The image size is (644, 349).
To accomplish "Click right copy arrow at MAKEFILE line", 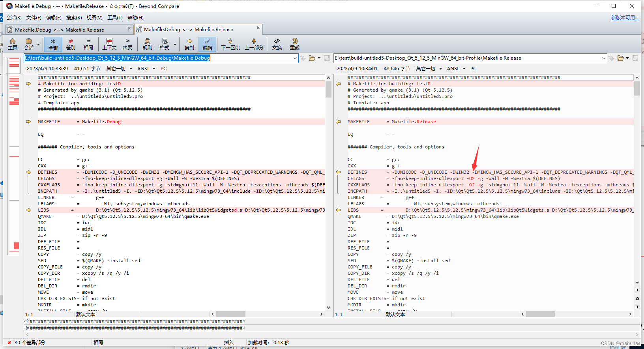I will click(x=338, y=122).
